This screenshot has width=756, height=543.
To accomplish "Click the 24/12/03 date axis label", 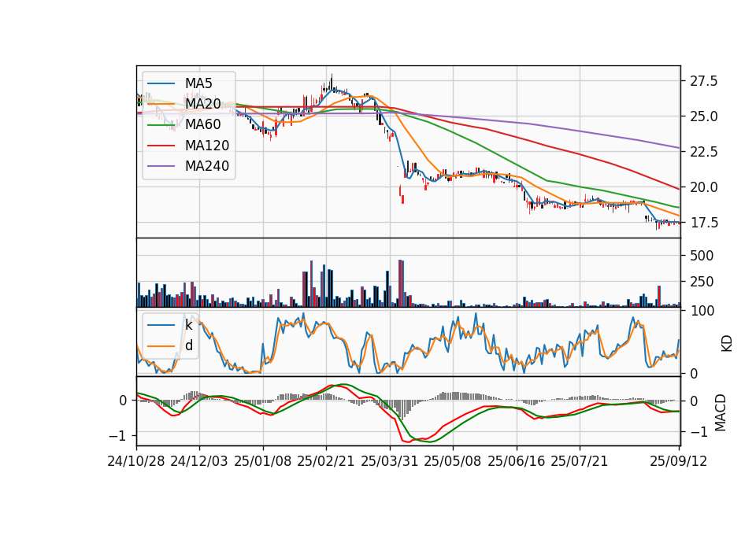I will tap(199, 461).
